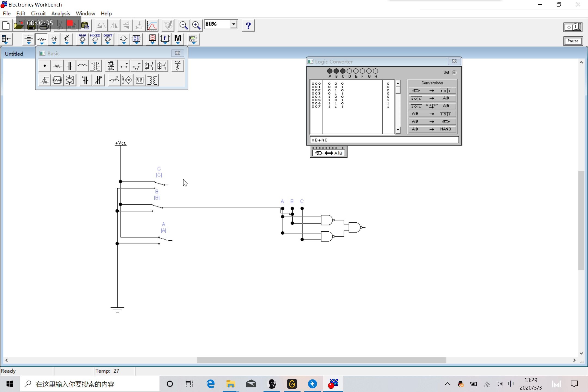The width and height of the screenshot is (588, 392).
Task: Enable input F in Logic Converter
Action: tap(362, 71)
